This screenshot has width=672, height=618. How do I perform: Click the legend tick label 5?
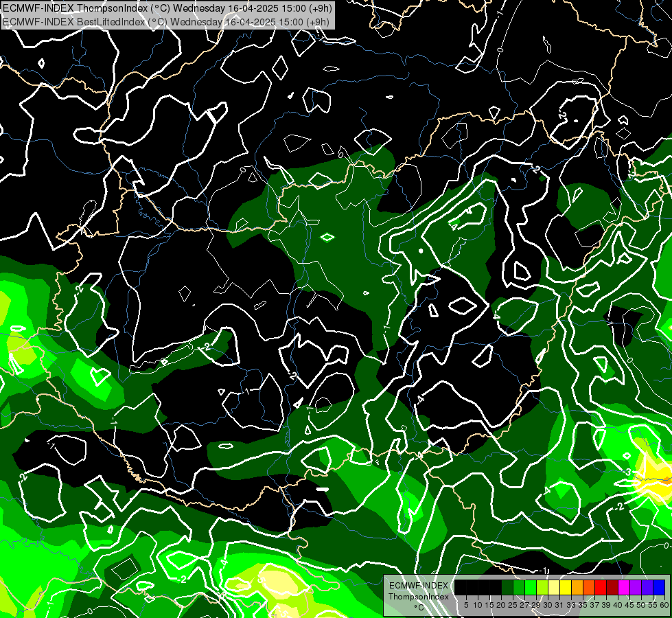[466, 605]
